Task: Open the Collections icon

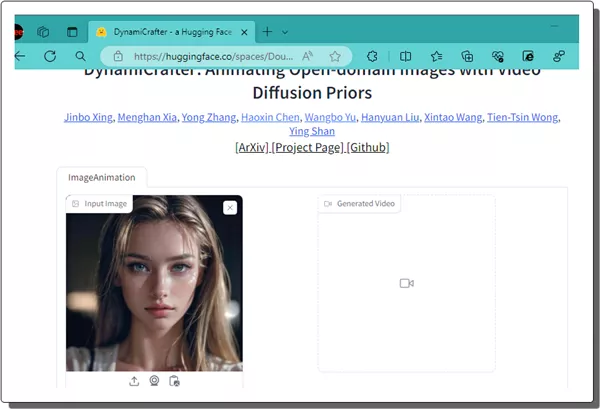Action: pos(467,56)
